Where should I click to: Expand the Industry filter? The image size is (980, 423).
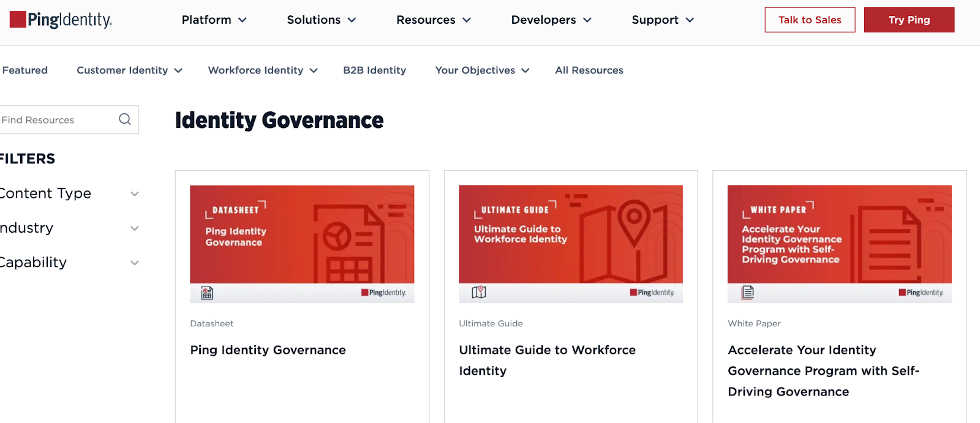69,228
